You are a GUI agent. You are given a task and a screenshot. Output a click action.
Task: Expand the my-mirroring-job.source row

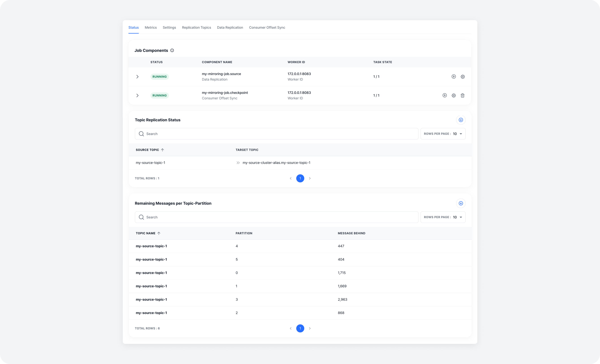[137, 76]
